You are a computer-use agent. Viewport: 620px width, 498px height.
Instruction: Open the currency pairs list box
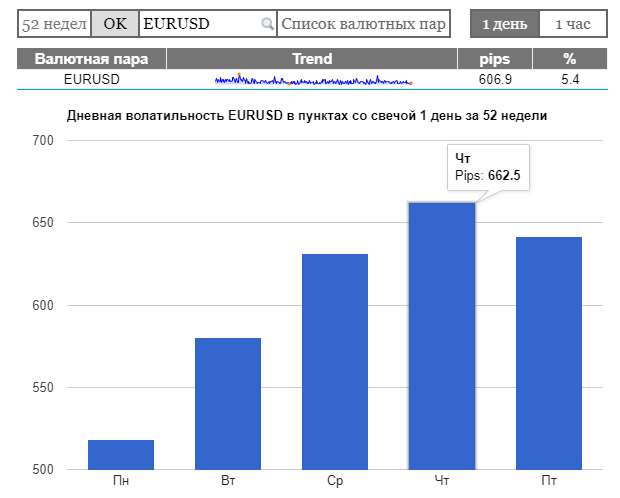coord(364,24)
